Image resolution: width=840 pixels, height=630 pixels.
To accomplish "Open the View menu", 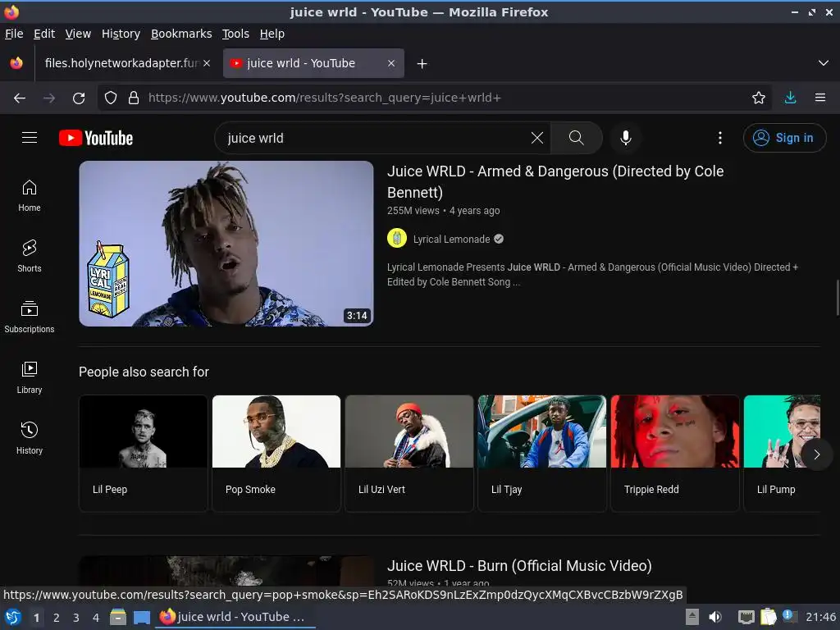I will pos(78,34).
